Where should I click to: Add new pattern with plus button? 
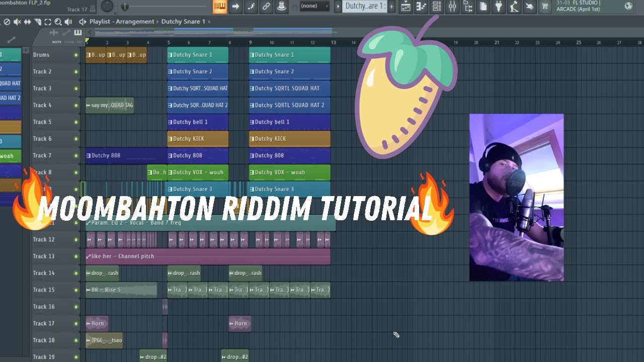(391, 7)
